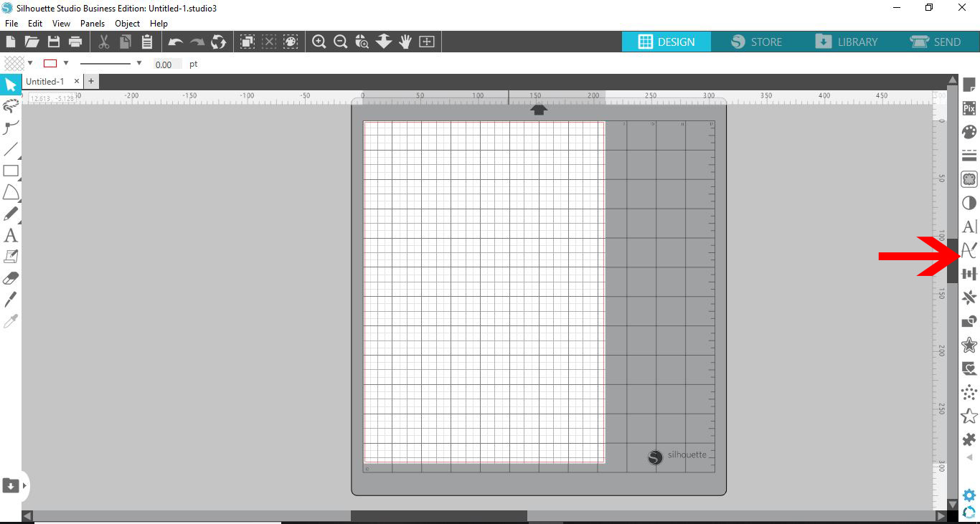Open the Fill color palette panel
The height and width of the screenshot is (524, 980).
969,132
